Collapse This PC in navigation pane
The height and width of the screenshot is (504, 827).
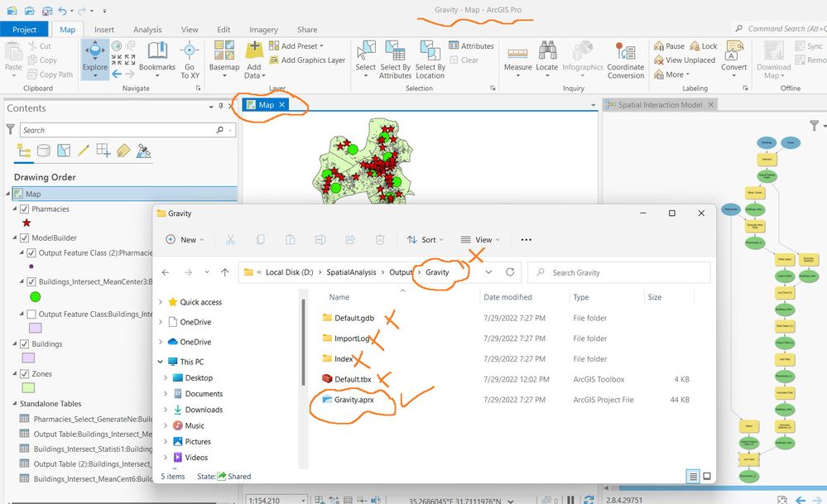coord(161,362)
